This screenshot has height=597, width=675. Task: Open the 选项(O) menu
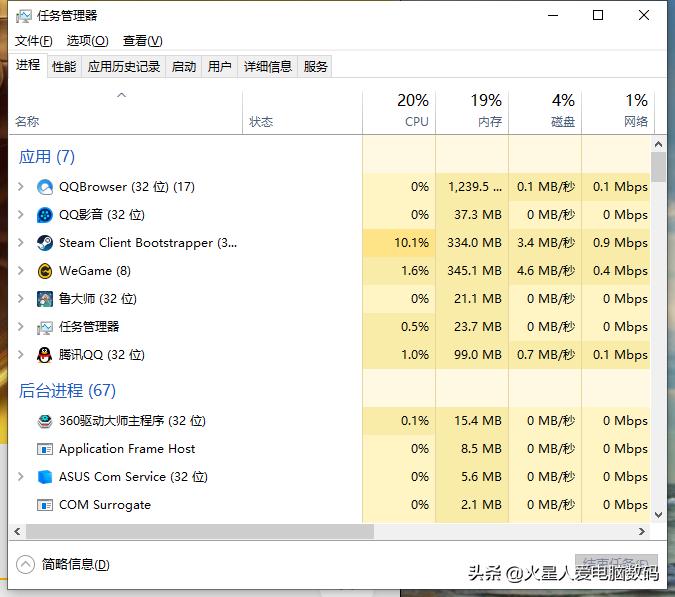[x=87, y=41]
